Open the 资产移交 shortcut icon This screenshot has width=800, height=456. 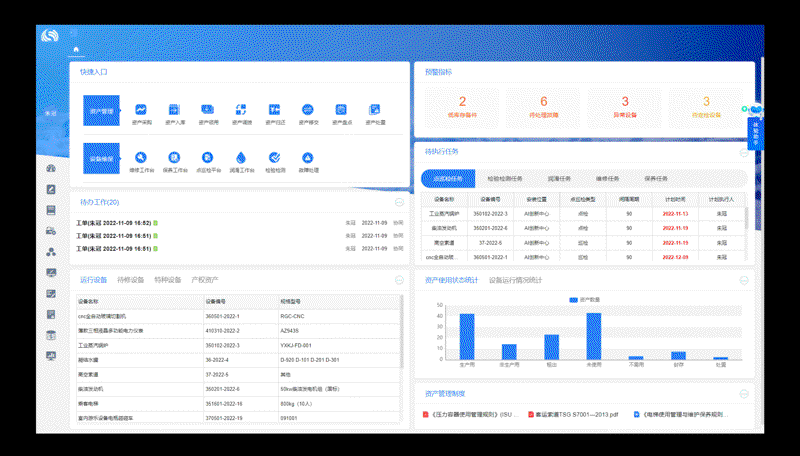tap(308, 110)
